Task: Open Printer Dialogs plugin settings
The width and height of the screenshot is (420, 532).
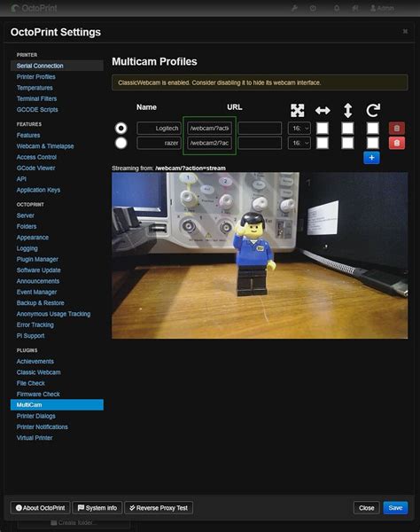Action: click(x=36, y=416)
